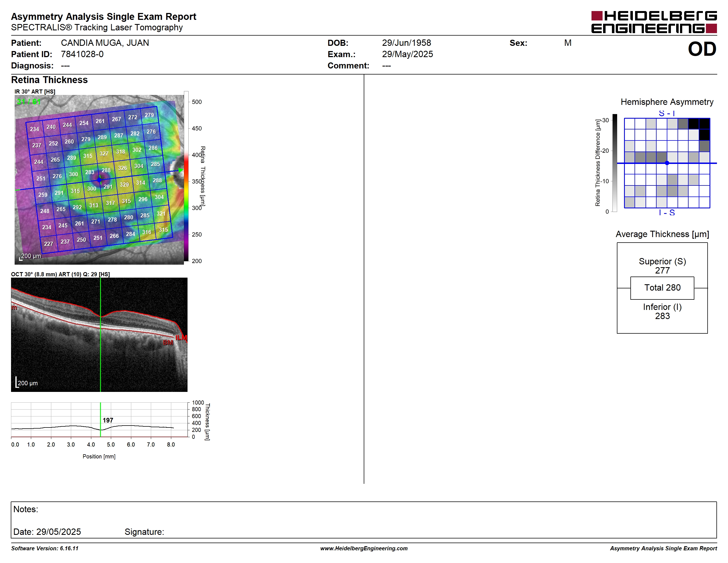Click the green position line on the B-scan
Screen dimensions: 728x563
100,334
